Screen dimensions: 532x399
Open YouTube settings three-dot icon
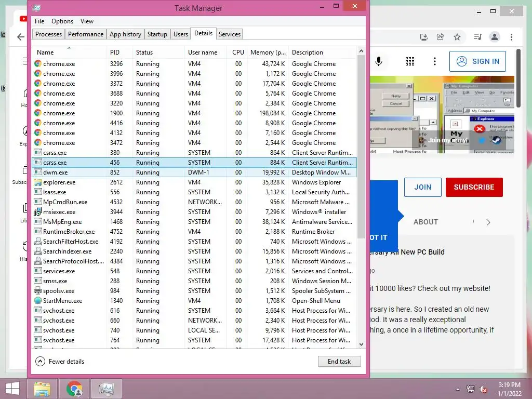pyautogui.click(x=435, y=61)
